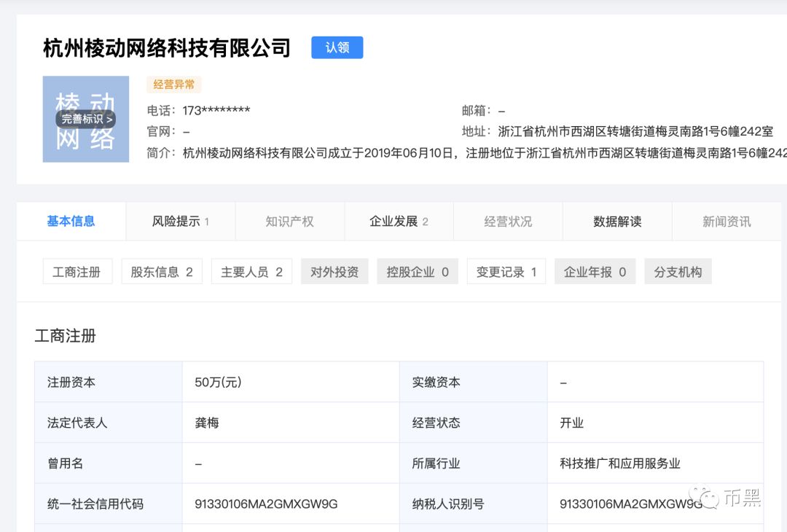This screenshot has width=787, height=532.
Task: Click the 经营状态 label cell
Action: [x=474, y=423]
